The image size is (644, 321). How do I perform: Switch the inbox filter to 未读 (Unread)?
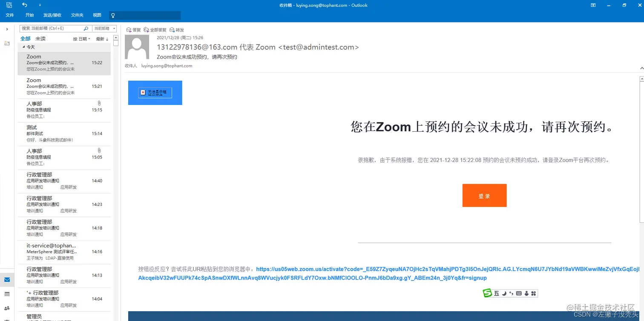pos(40,38)
